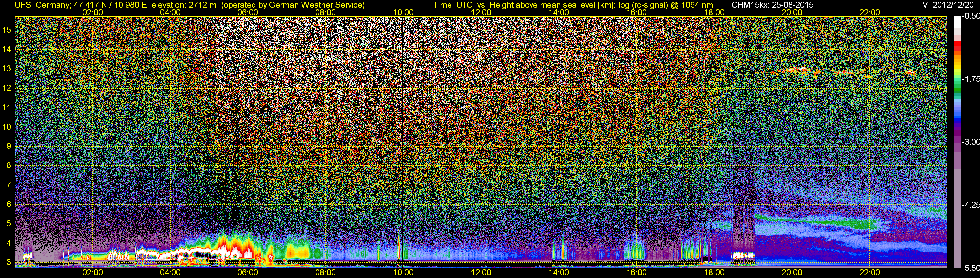980x278 pixels.
Task: Click the 08:00 label on the bottom time axis
Action: [326, 273]
